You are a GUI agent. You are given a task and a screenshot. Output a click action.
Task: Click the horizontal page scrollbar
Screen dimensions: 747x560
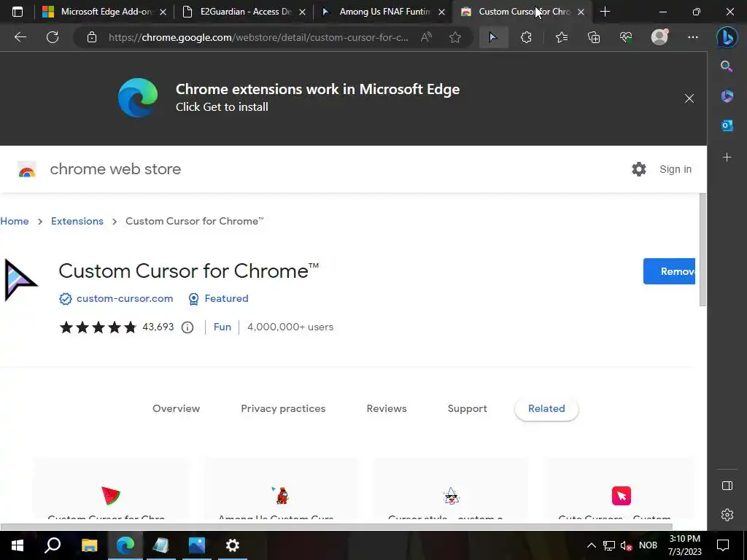(x=336, y=526)
